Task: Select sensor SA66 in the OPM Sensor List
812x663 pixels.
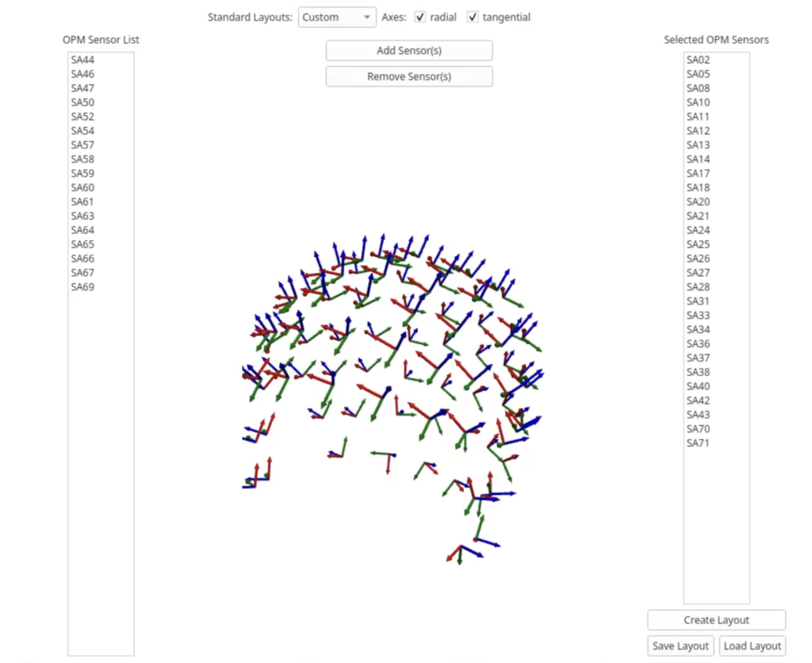Action: (x=82, y=258)
